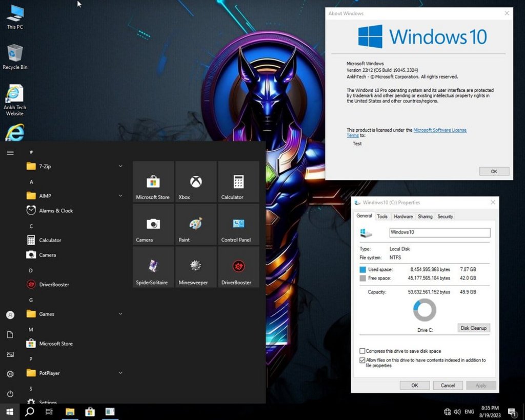
Task: Open File Explorer on the taskbar
Action: pos(70,412)
